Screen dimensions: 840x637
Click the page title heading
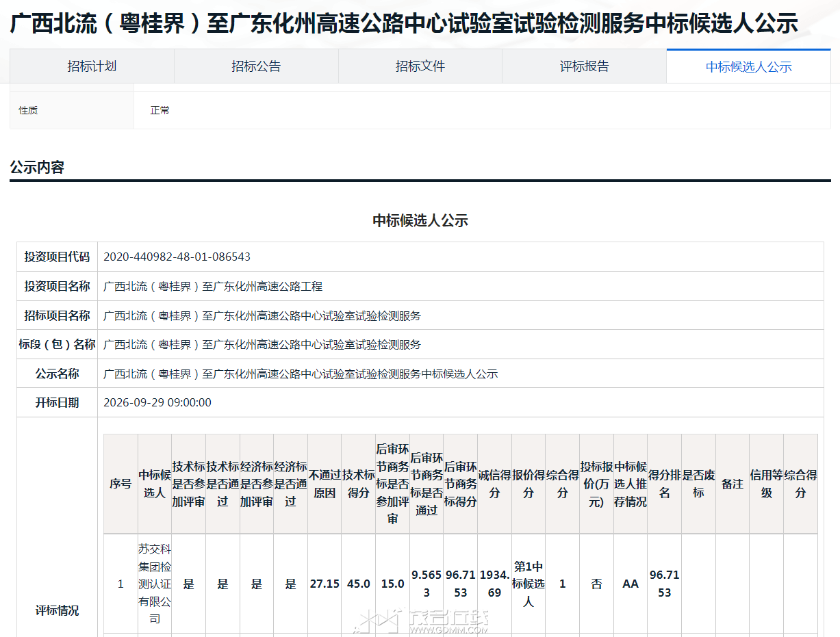(404, 24)
